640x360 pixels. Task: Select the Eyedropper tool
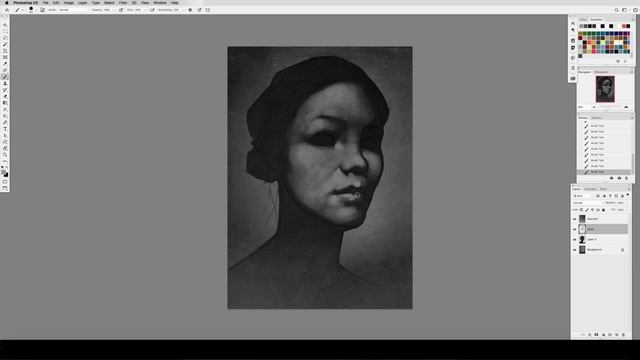click(5, 64)
